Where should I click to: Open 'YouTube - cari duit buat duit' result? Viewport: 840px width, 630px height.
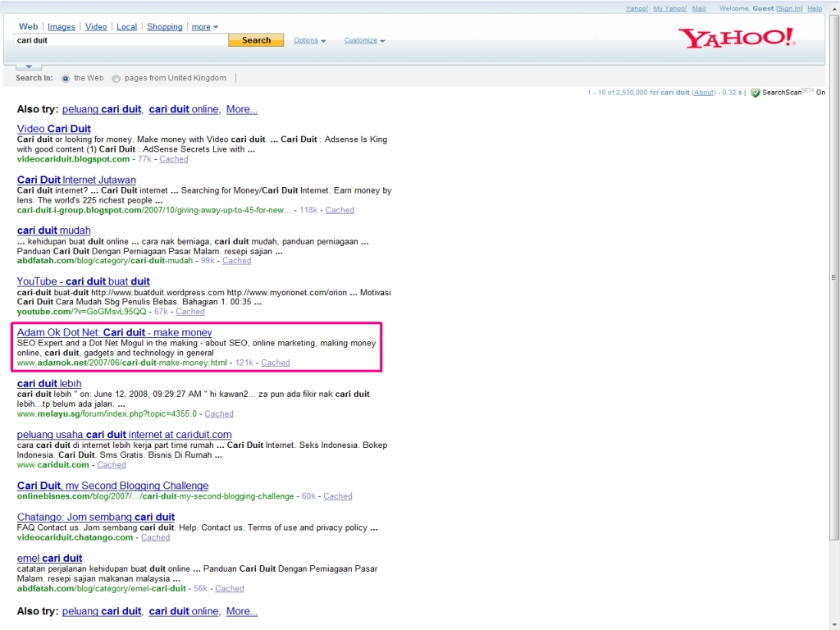[83, 281]
